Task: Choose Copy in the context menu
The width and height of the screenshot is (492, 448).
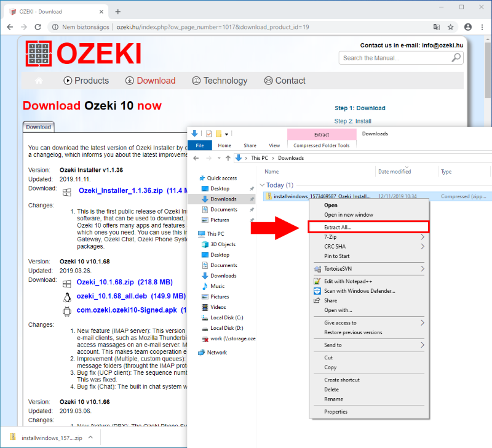Action: pyautogui.click(x=369, y=367)
